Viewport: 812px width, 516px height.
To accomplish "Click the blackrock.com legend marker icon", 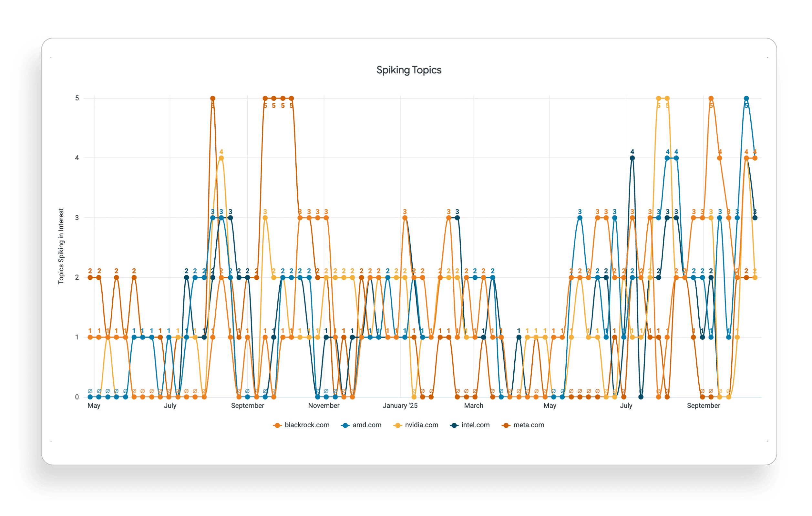I will point(277,426).
